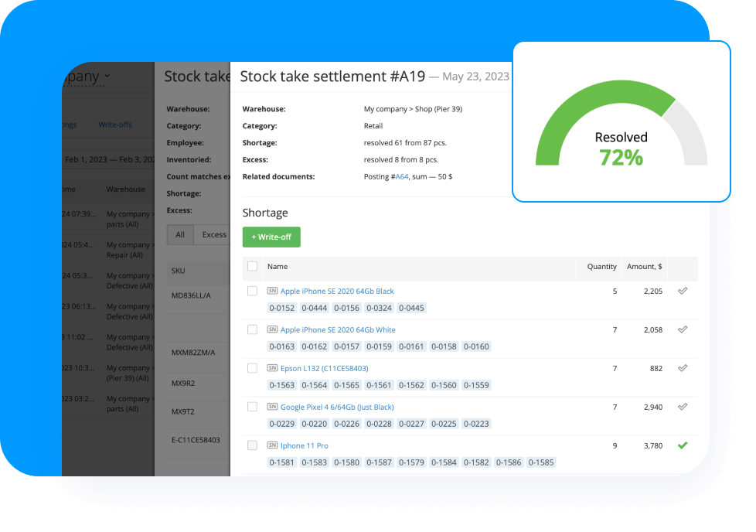756x532 pixels.
Task: Open the Write-offs tab in background page
Action: coord(114,124)
